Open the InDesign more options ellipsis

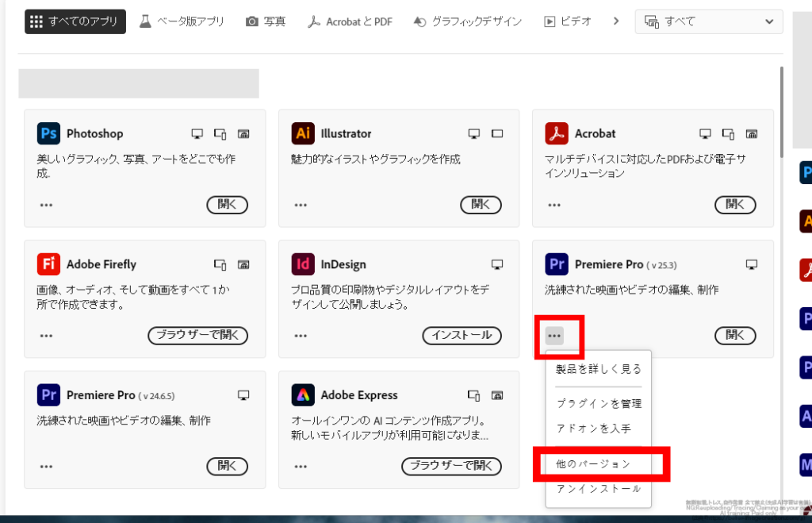pos(301,336)
